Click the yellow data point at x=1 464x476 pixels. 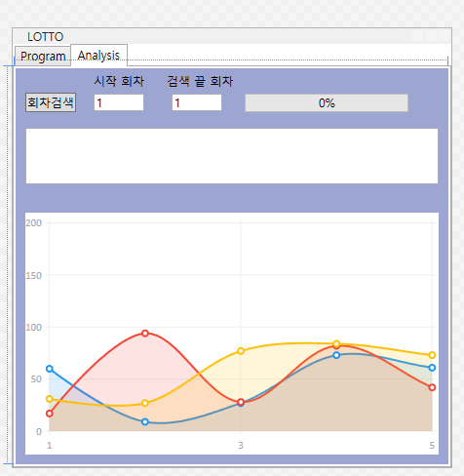[50, 399]
